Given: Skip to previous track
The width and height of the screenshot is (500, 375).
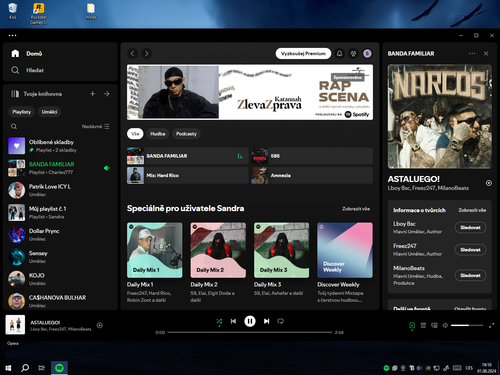Looking at the screenshot, I should (233, 321).
